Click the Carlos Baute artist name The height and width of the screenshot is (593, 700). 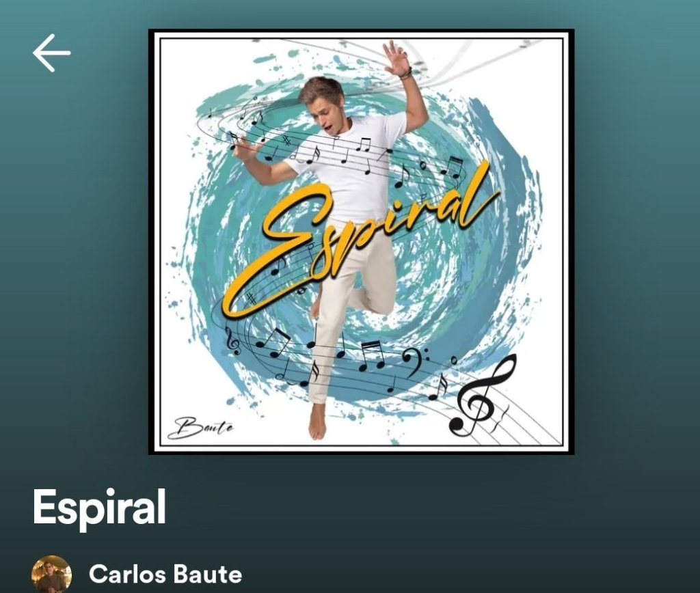[165, 575]
